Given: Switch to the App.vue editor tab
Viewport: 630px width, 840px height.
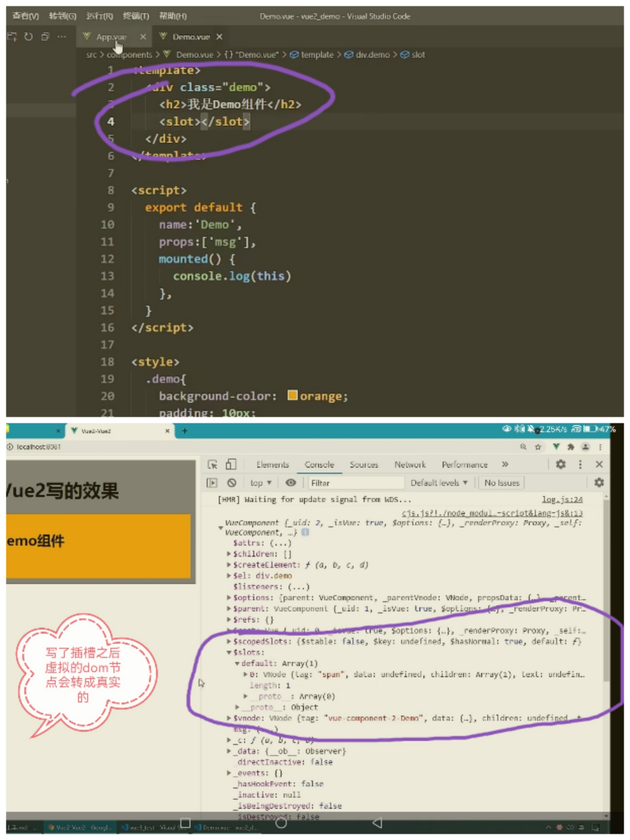Looking at the screenshot, I should click(x=111, y=37).
